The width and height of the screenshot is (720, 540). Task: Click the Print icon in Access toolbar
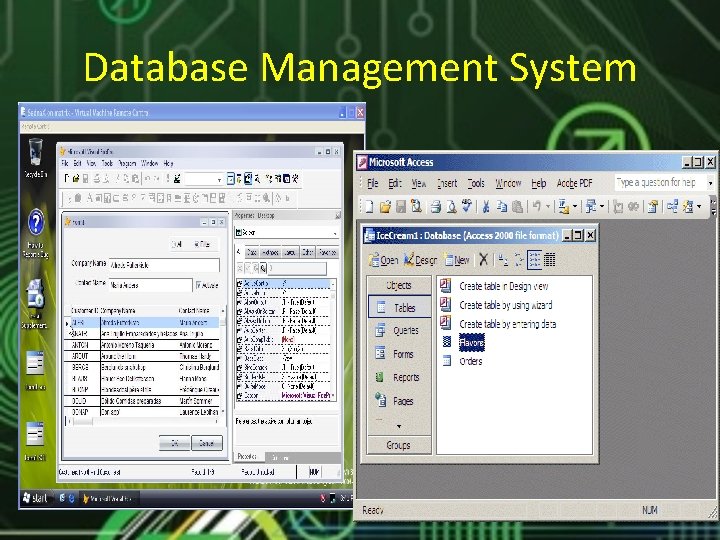[435, 207]
